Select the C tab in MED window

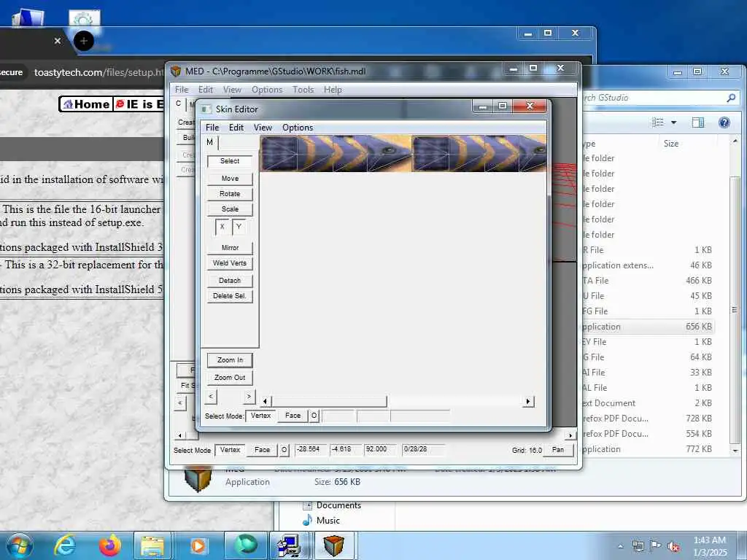[179, 104]
